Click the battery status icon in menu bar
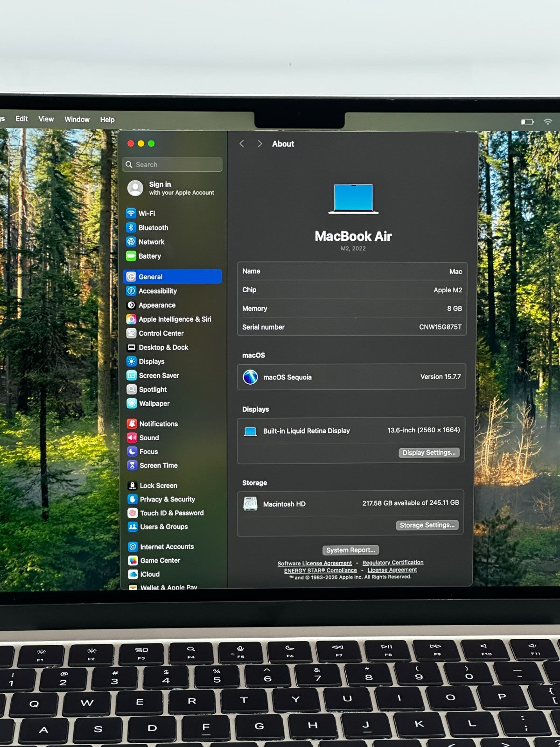The image size is (560, 747). 527,122
